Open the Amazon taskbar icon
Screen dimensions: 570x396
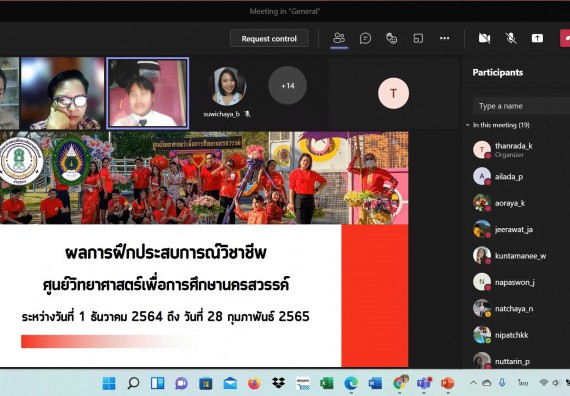coord(302,383)
